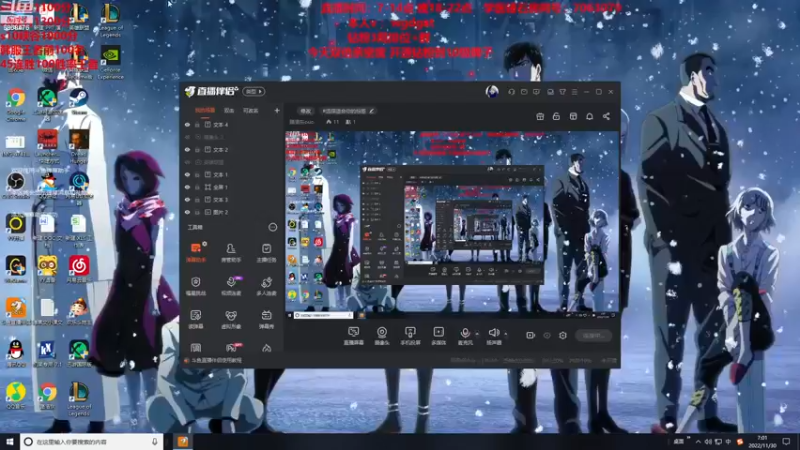Open the GeForce Experience desktop icon

110,63
